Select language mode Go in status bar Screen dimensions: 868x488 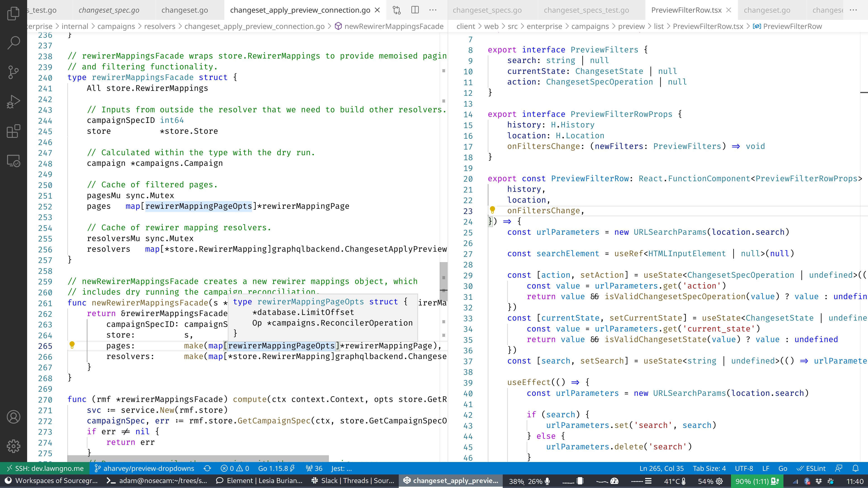click(x=783, y=469)
